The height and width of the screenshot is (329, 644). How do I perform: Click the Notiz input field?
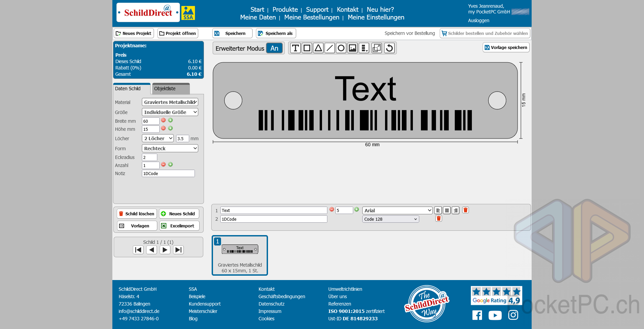coord(168,173)
